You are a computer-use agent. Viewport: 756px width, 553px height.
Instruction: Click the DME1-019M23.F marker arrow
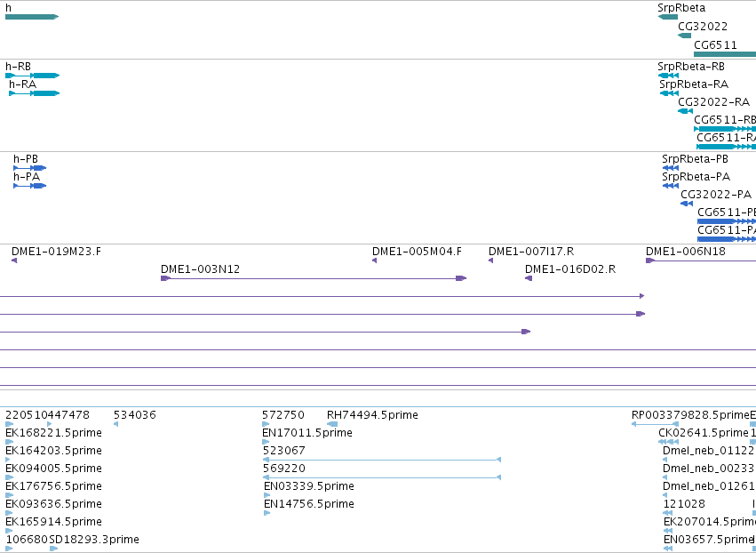14,260
